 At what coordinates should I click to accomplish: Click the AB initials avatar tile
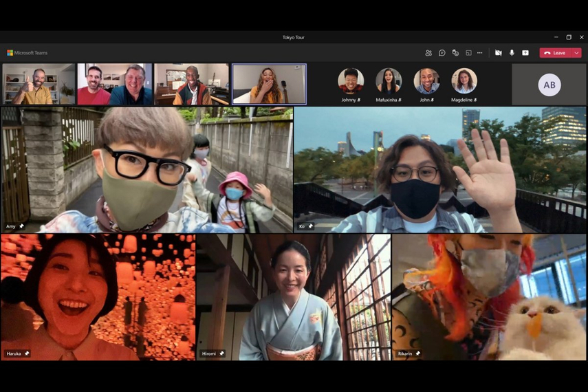click(549, 85)
